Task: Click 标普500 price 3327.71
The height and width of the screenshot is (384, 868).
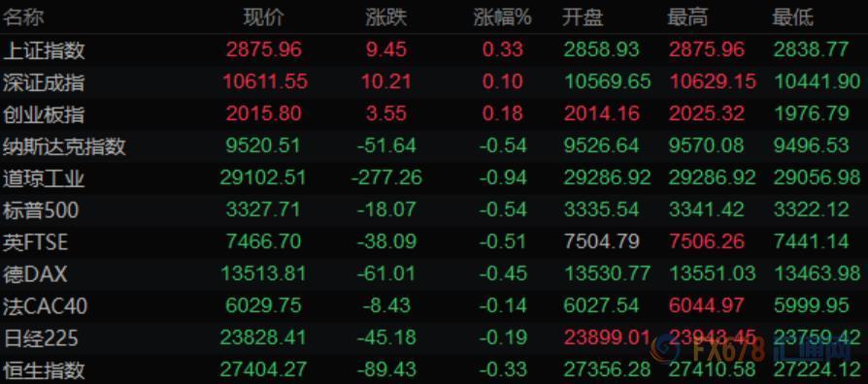Action: 263,210
